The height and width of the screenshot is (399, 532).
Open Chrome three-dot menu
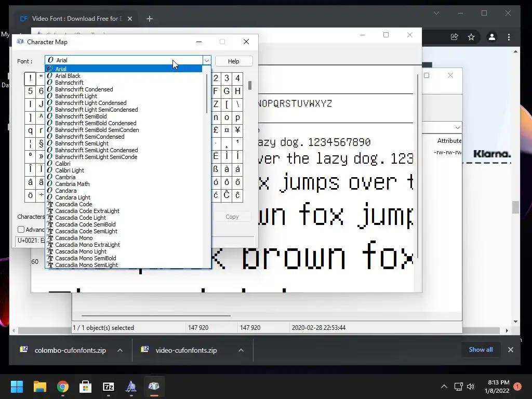click(509, 37)
